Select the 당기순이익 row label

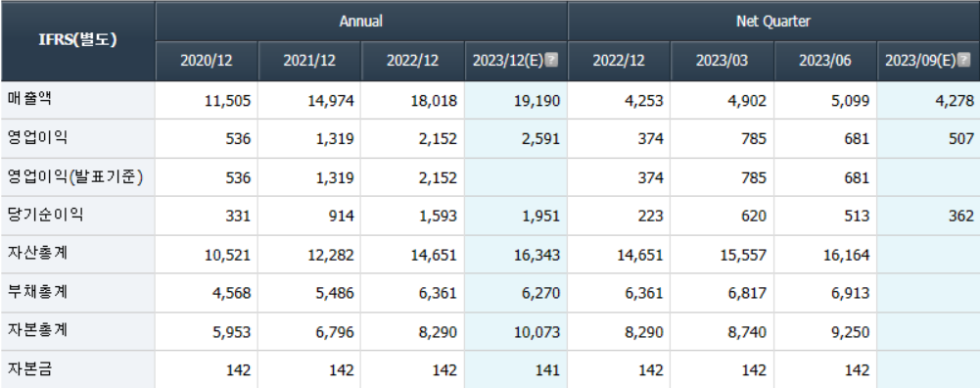click(x=45, y=215)
